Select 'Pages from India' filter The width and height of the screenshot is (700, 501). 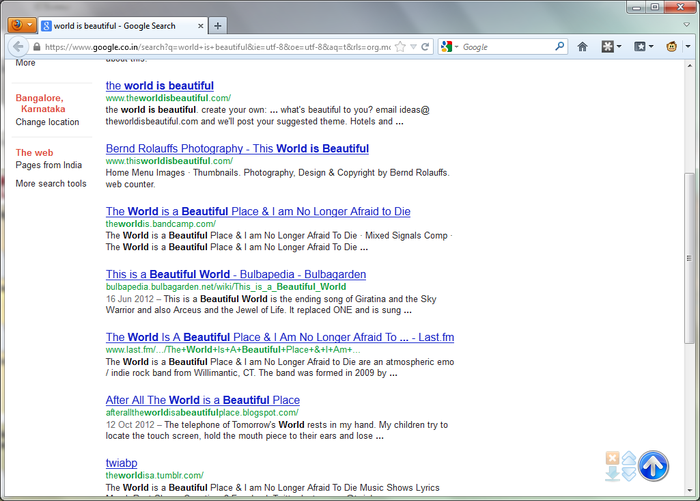(49, 165)
